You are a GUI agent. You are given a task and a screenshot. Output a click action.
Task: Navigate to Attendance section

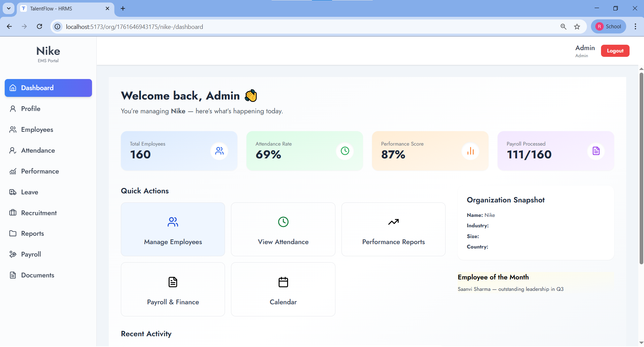(x=48, y=150)
